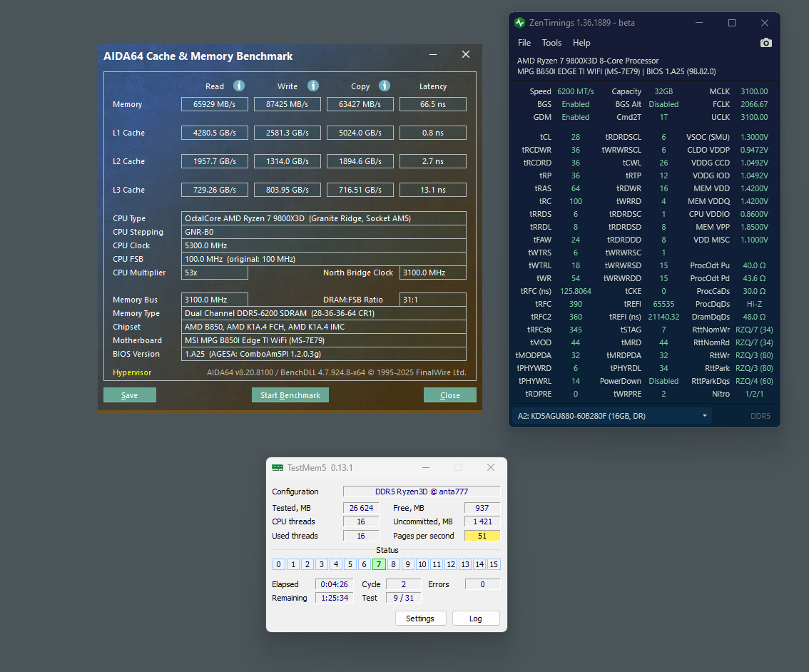Select thread status box 0 in TestMem5
Image resolution: width=809 pixels, height=672 pixels.
(x=279, y=564)
